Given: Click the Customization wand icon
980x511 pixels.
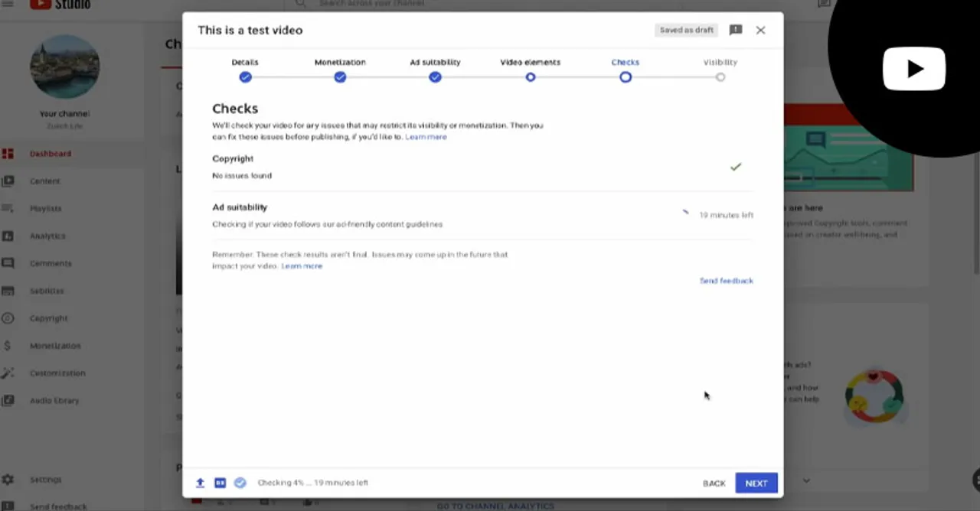Looking at the screenshot, I should pos(8,373).
